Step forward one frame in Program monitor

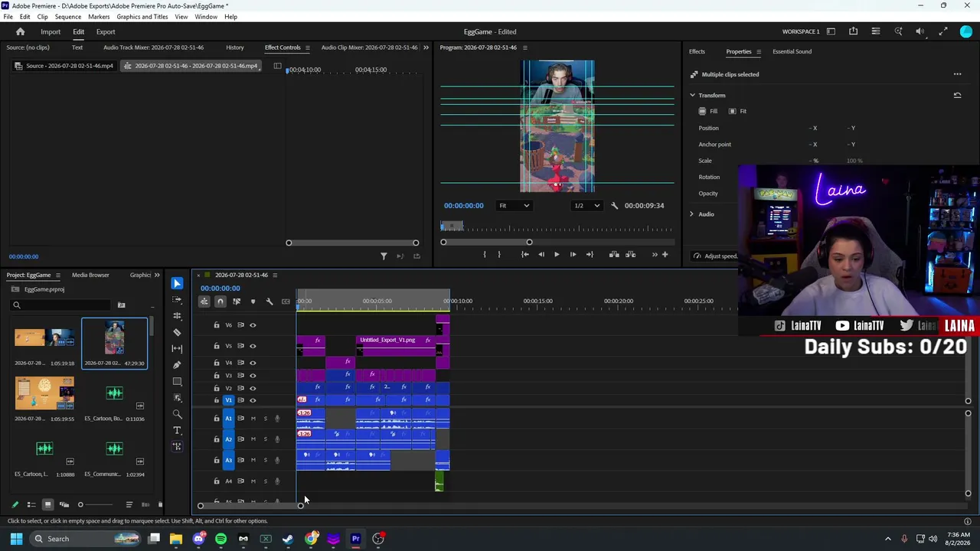pos(573,254)
